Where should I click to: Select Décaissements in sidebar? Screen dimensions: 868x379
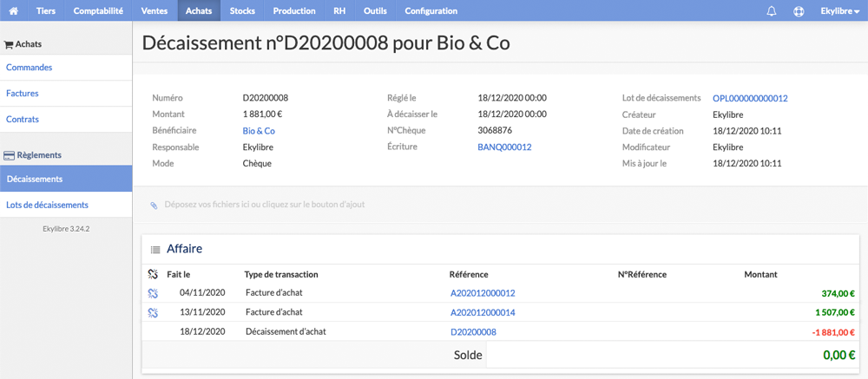[x=66, y=179]
